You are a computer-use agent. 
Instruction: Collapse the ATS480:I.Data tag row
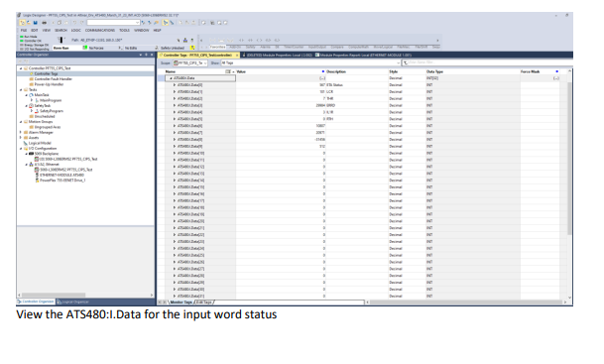coord(171,78)
